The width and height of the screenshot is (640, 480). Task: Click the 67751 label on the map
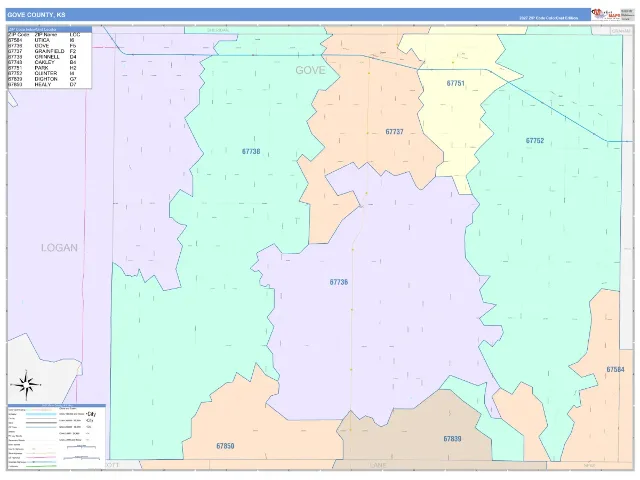[456, 83]
